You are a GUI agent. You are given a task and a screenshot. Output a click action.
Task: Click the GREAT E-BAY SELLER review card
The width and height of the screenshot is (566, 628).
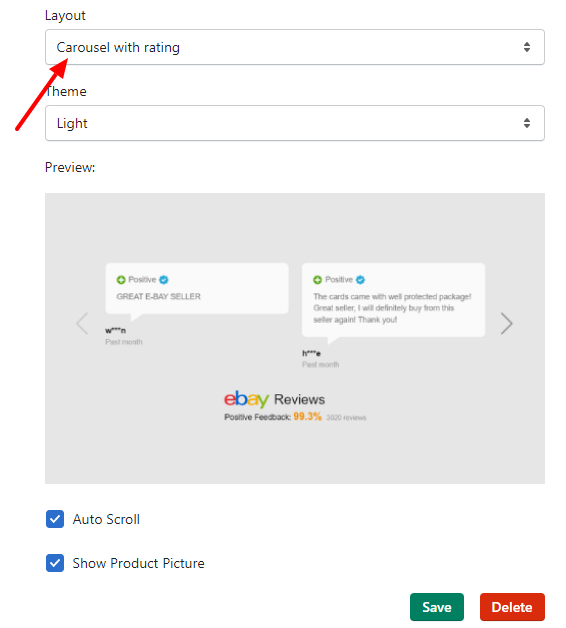[x=197, y=288]
